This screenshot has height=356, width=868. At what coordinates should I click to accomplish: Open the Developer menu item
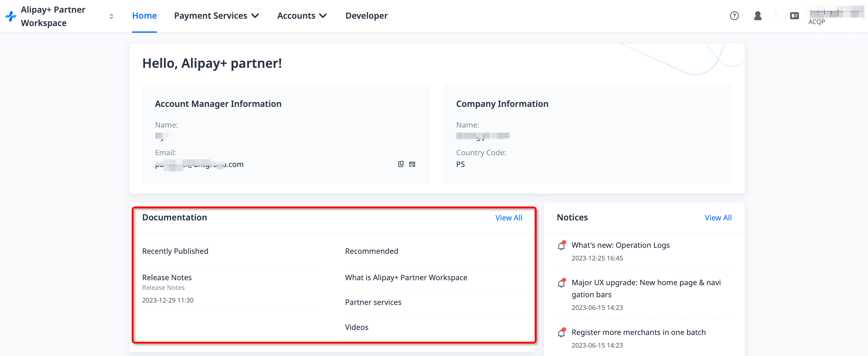coord(366,16)
